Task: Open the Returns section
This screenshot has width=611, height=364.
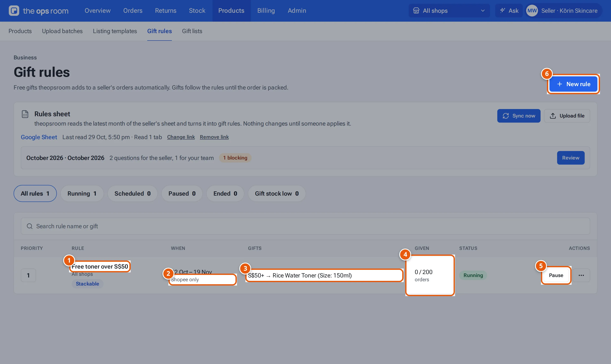Action: tap(165, 11)
